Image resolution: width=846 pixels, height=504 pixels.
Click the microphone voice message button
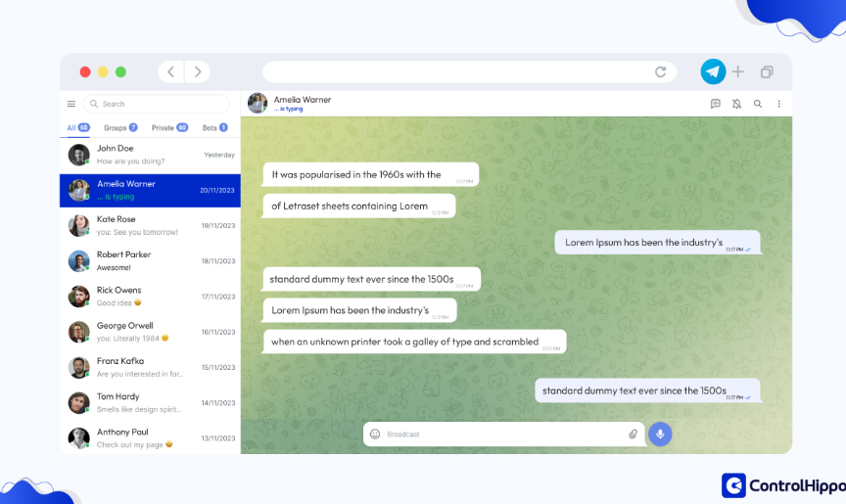pyautogui.click(x=660, y=434)
